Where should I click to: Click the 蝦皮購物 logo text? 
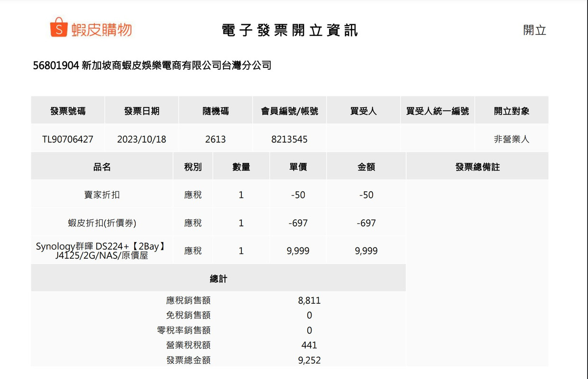coord(102,30)
